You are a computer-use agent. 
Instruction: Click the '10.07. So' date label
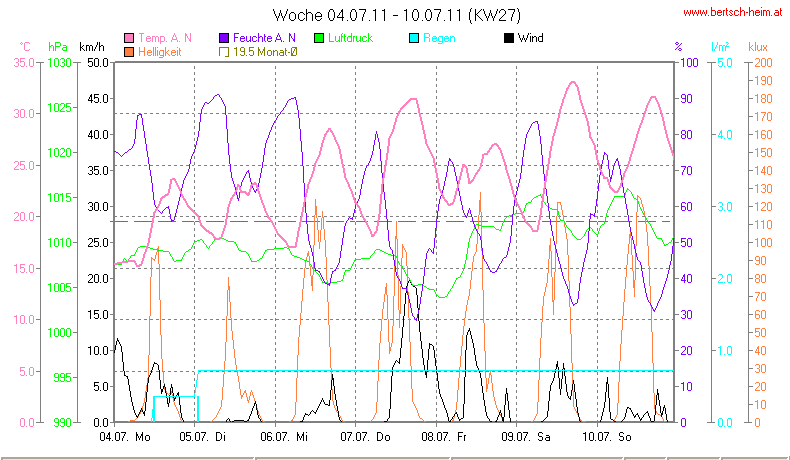[607, 437]
